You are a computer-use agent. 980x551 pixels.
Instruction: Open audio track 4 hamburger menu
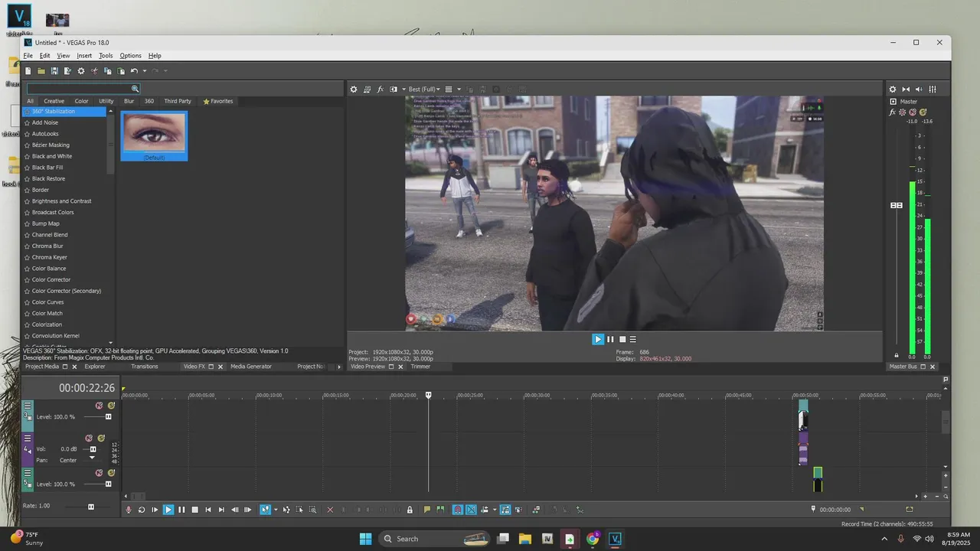coord(28,439)
